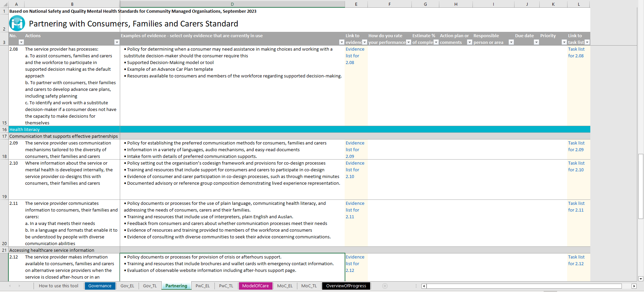This screenshot has height=292, width=644.
Task: Click the next sheet navigation arrow
Action: (x=19, y=286)
